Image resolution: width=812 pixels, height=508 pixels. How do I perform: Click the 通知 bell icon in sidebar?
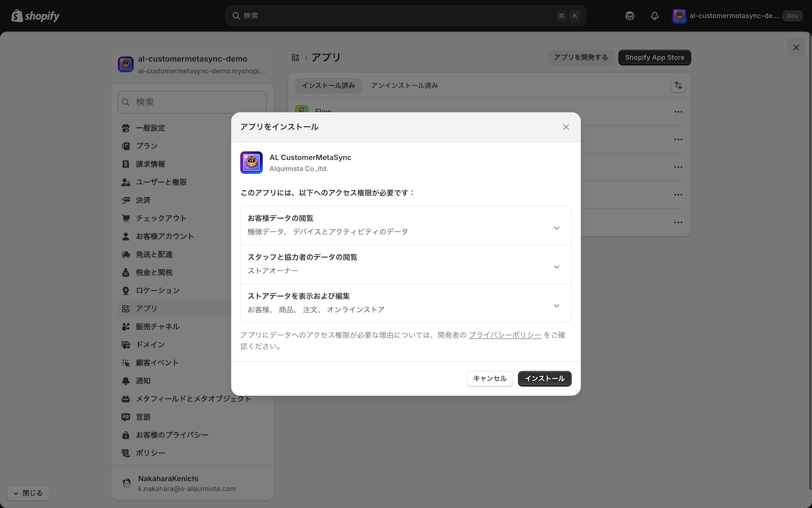pos(126,381)
